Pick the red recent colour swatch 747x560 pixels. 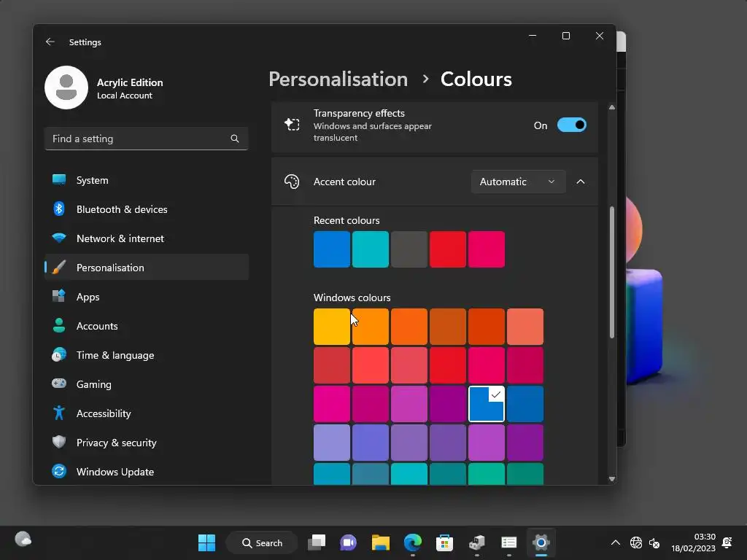click(448, 249)
